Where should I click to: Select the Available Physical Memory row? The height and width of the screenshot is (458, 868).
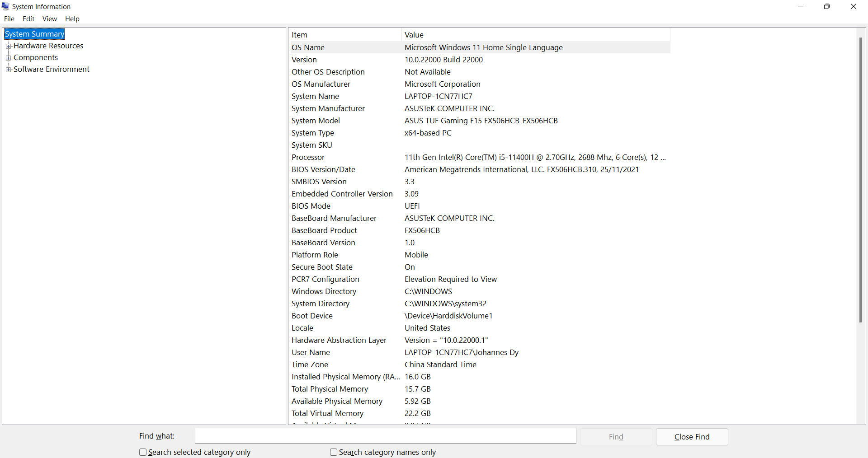coord(479,401)
